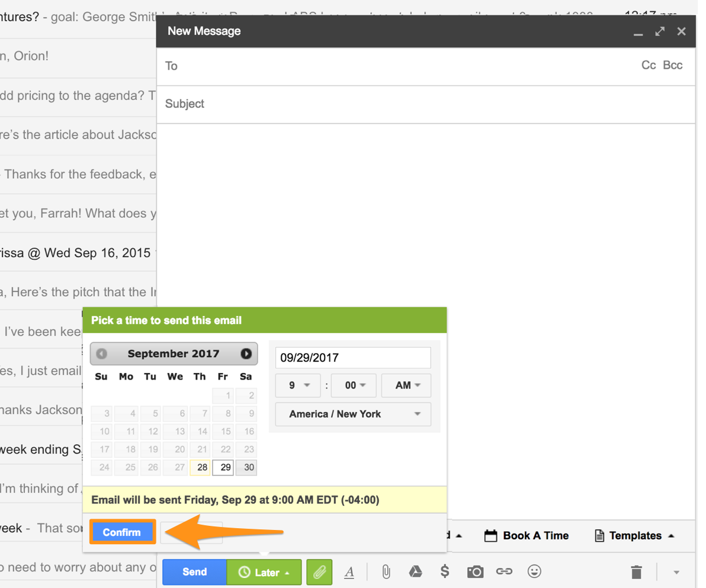
Task: Send the email now
Action: [x=194, y=572]
